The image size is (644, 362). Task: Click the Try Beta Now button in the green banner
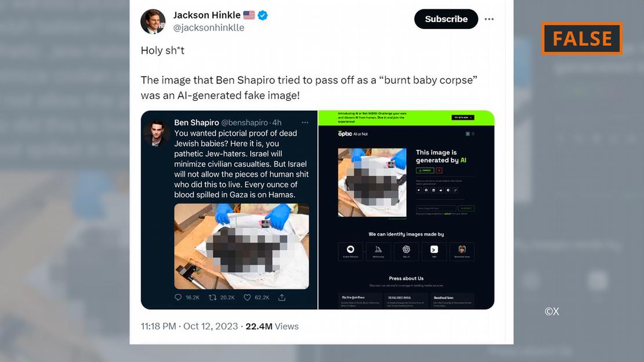click(463, 118)
